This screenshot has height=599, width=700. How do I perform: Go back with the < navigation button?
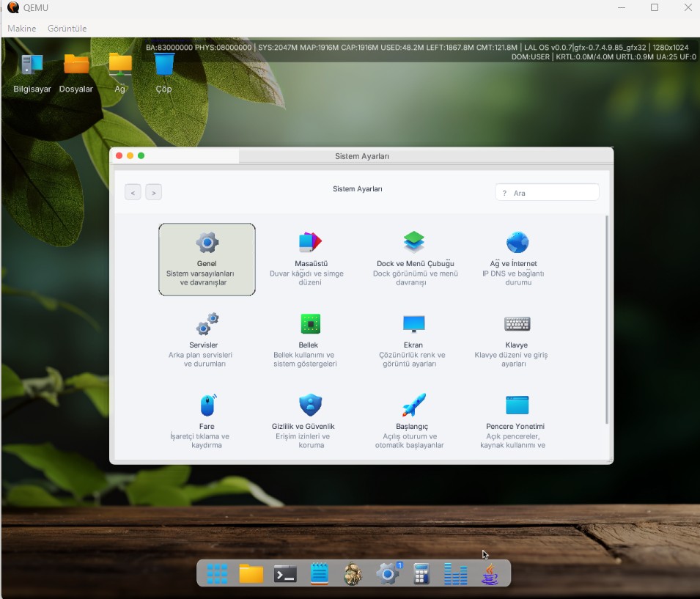(133, 193)
